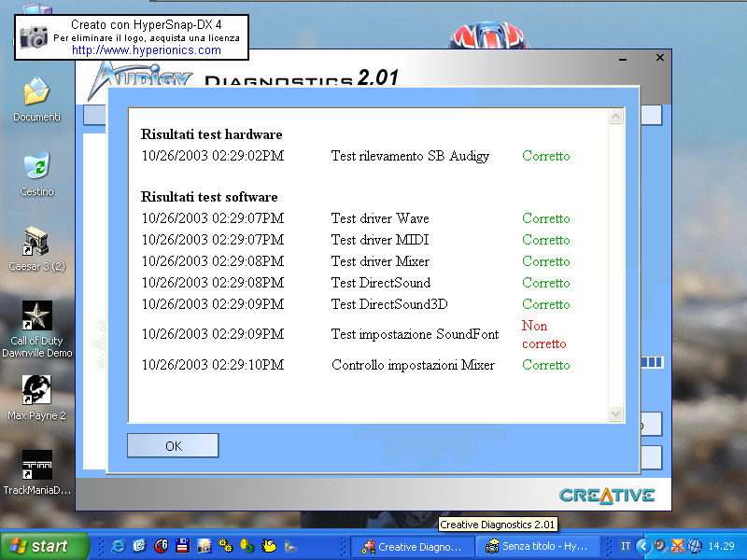Close the Audigy Diagnostics window
Viewport: 747px width, 560px height.
(660, 58)
